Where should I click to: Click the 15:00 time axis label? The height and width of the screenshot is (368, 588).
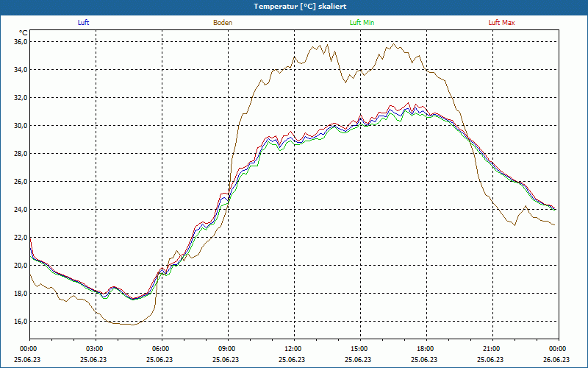[x=360, y=349]
